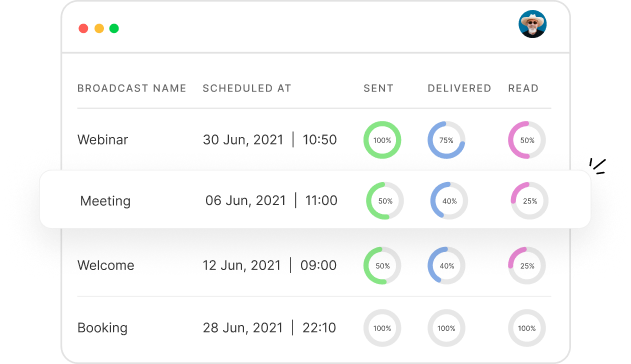Viewport: 631px width, 364px height.
Task: Click Booking 100% sent grey ring
Action: 382,328
